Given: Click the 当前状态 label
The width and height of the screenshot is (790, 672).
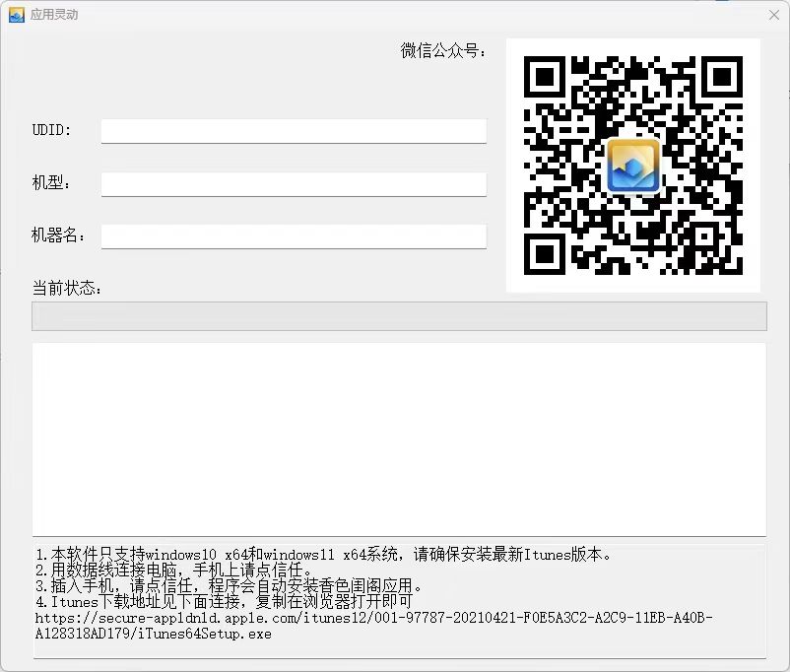Looking at the screenshot, I should coord(67,288).
